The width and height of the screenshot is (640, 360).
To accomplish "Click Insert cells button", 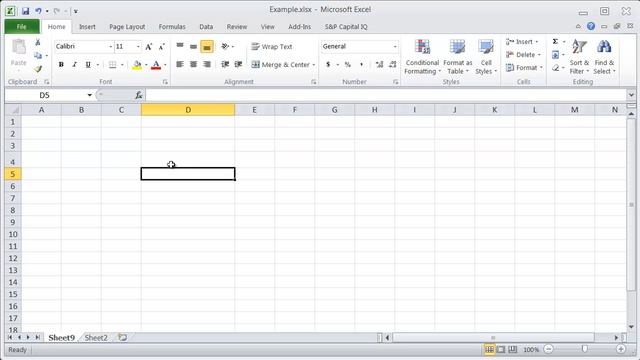I will (x=522, y=42).
